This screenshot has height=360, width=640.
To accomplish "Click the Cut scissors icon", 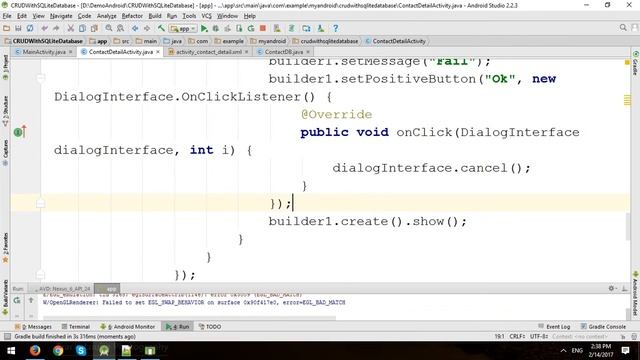I will tap(71, 28).
